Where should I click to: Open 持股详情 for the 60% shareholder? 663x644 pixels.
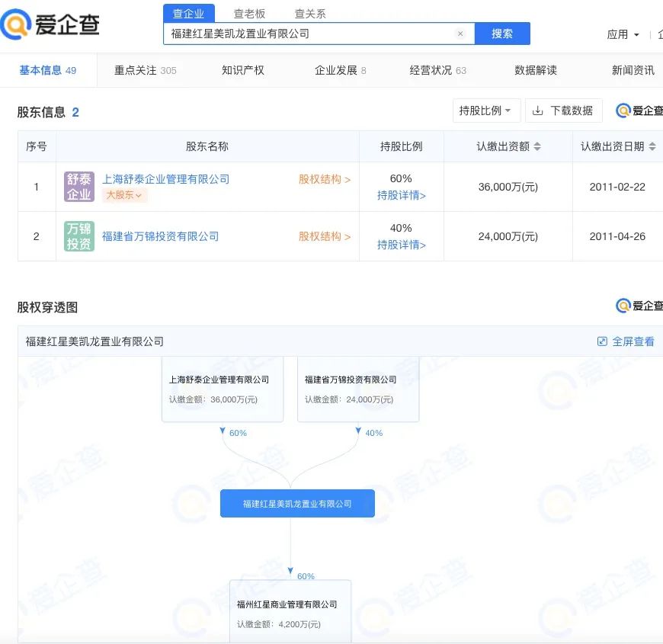coord(402,195)
